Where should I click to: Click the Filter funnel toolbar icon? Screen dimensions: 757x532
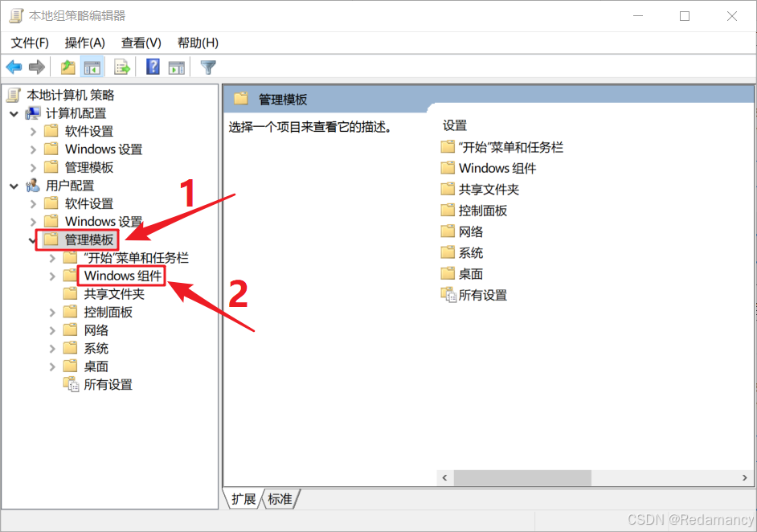pos(208,68)
